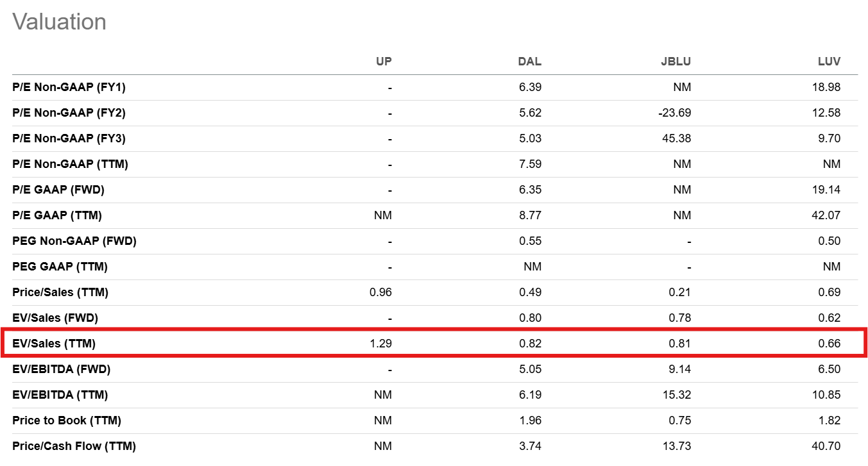Open the P/E Non-GAAP (FY1) row label
Image resolution: width=868 pixels, height=466 pixels.
click(x=73, y=87)
